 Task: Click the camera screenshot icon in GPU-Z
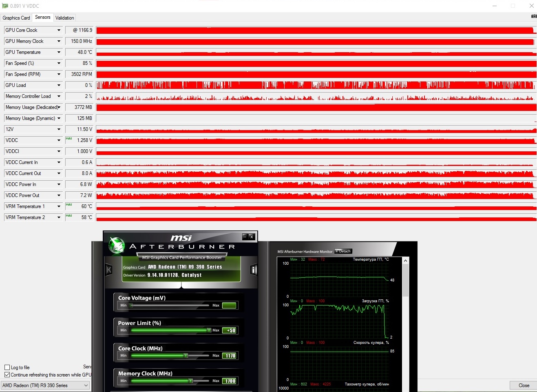click(x=534, y=16)
